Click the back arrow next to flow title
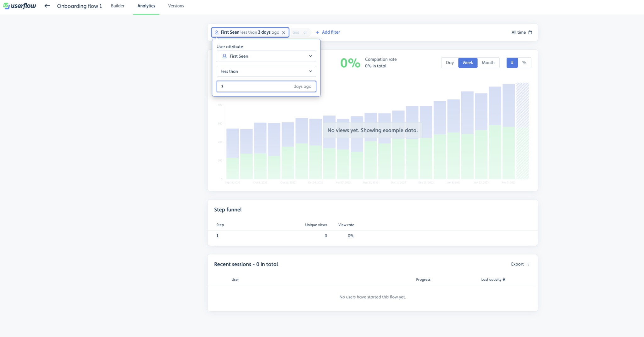Screen dimensions: 644x337 (x=47, y=6)
